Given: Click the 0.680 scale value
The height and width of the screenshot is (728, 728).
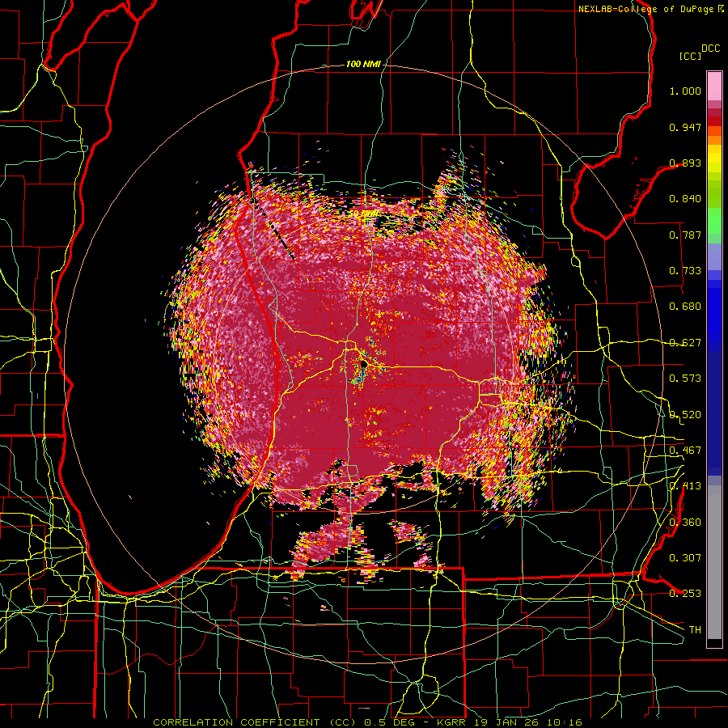Looking at the screenshot, I should (685, 307).
